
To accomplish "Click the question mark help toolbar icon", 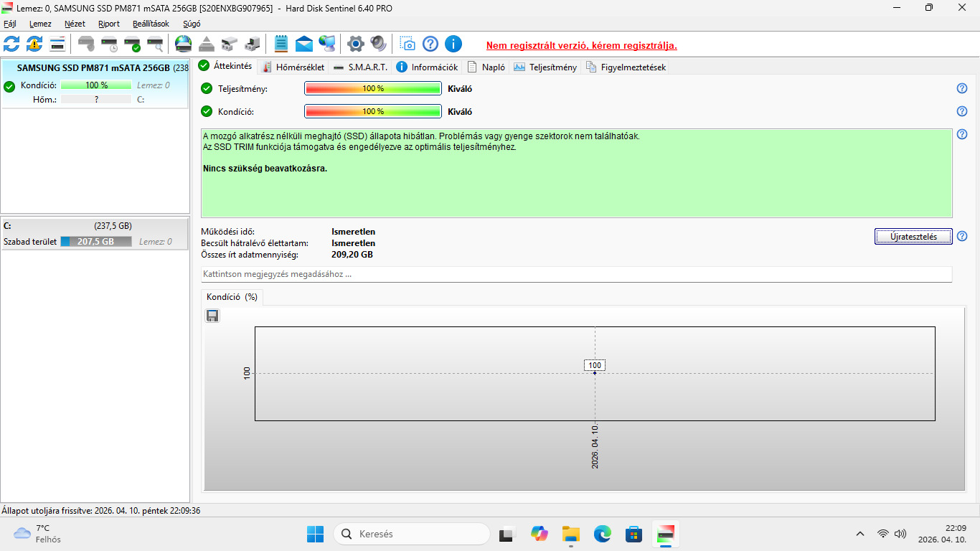I will click(430, 44).
